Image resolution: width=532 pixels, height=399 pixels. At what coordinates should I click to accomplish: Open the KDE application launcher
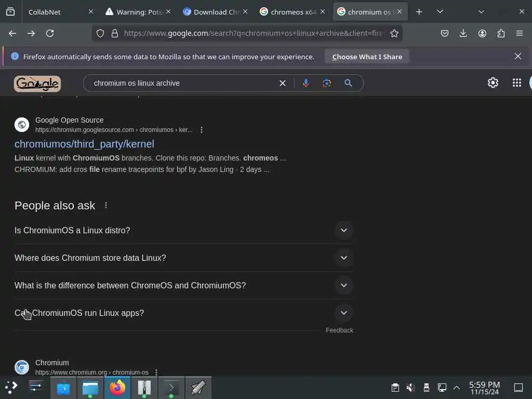click(11, 388)
